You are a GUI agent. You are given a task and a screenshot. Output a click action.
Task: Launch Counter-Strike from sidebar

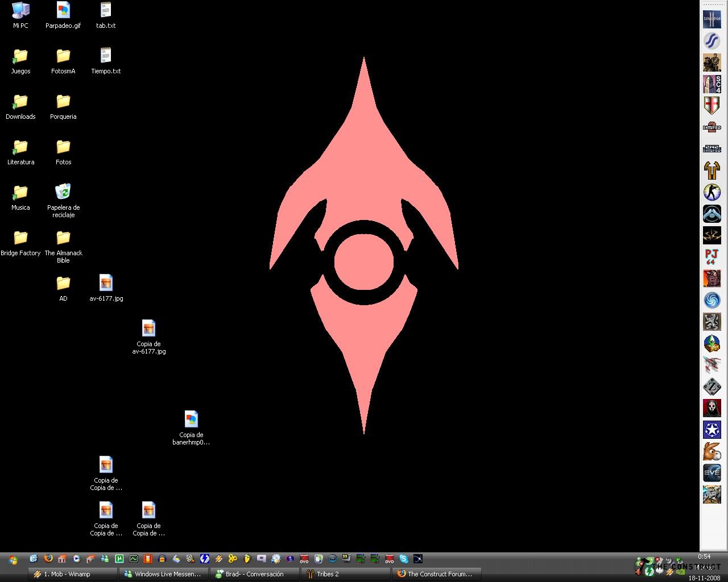712,192
